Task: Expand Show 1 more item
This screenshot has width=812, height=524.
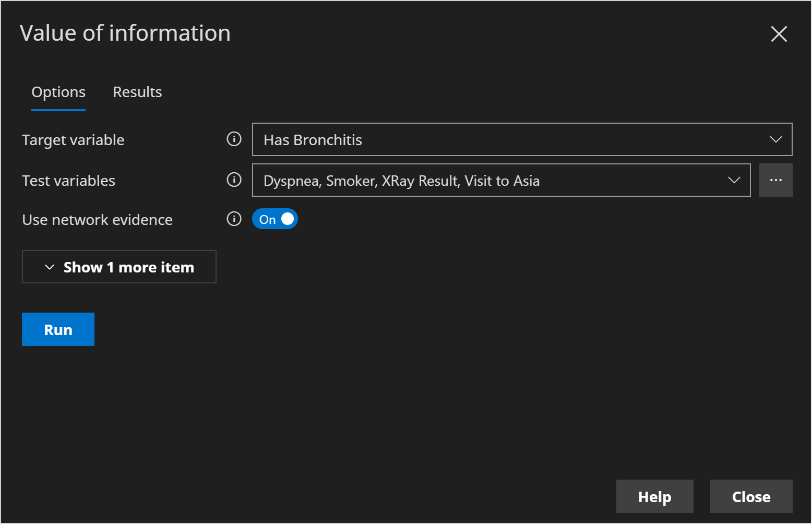Action: [x=119, y=267]
